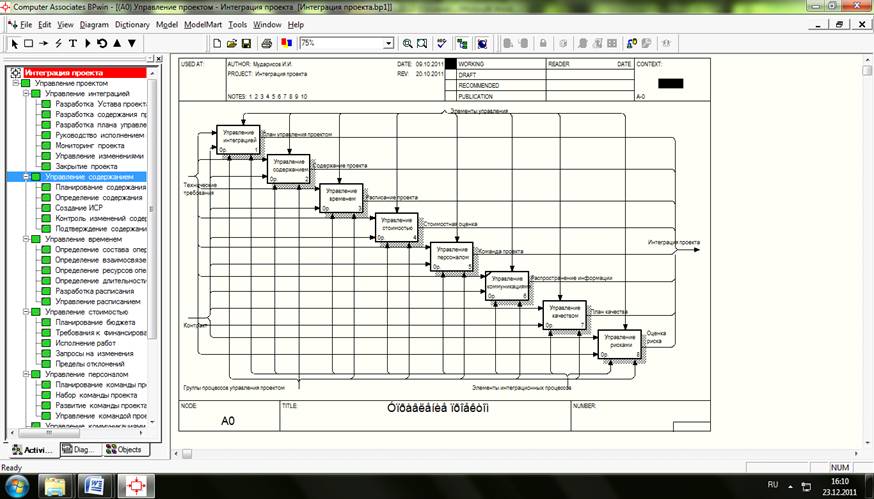Pick the Precedence Arrow tool
Image resolution: width=874 pixels, height=499 pixels.
[43, 44]
